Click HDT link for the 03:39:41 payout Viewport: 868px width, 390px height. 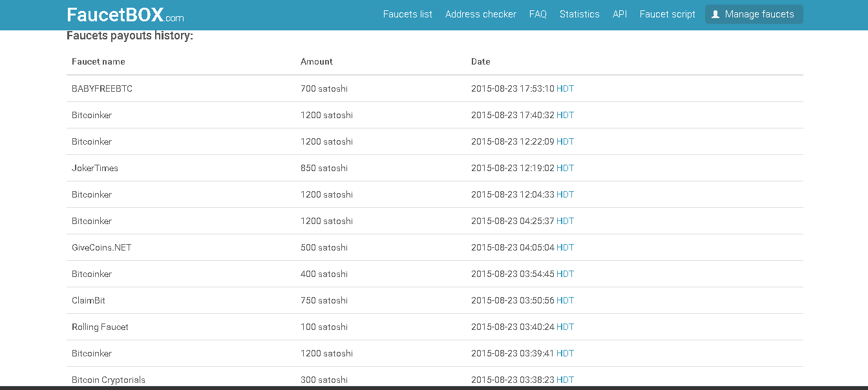pos(565,353)
